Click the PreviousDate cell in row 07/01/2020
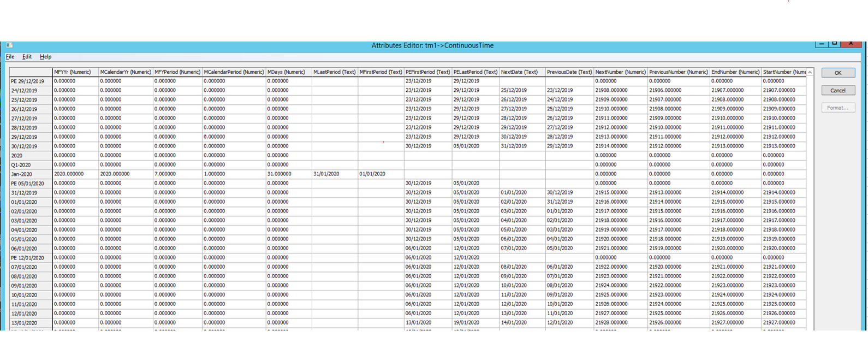The image size is (868, 354). pos(569,267)
